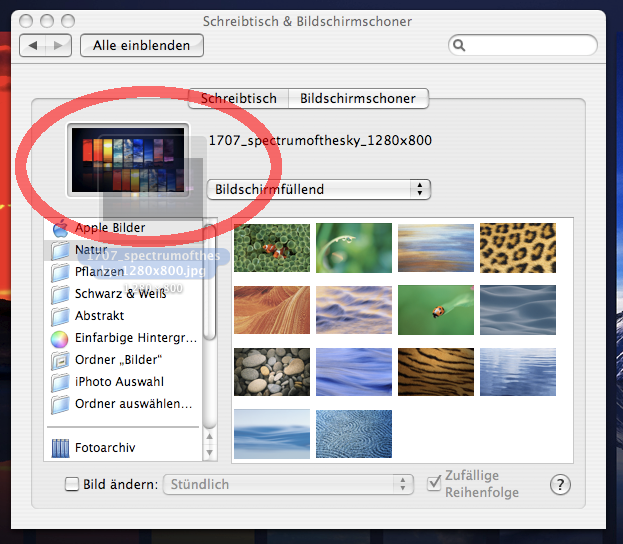This screenshot has height=544, width=623.
Task: Click the Fotoarchiv library icon
Action: 59,448
